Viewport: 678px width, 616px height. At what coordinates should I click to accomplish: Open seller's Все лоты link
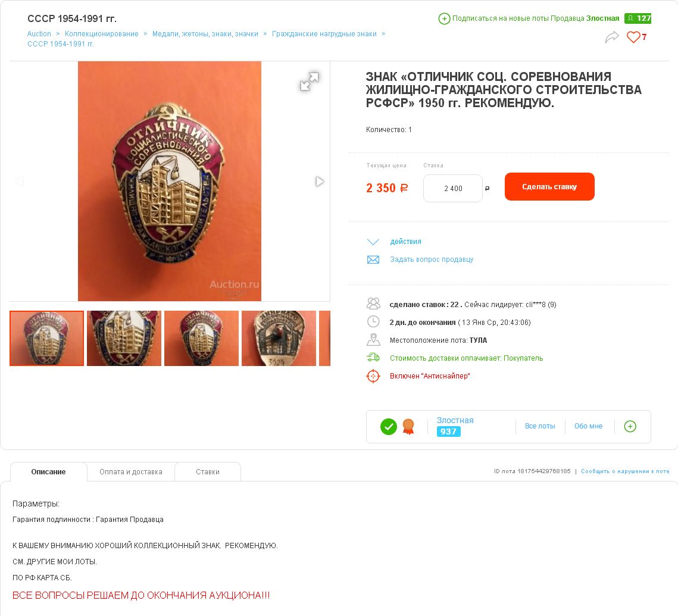(540, 426)
